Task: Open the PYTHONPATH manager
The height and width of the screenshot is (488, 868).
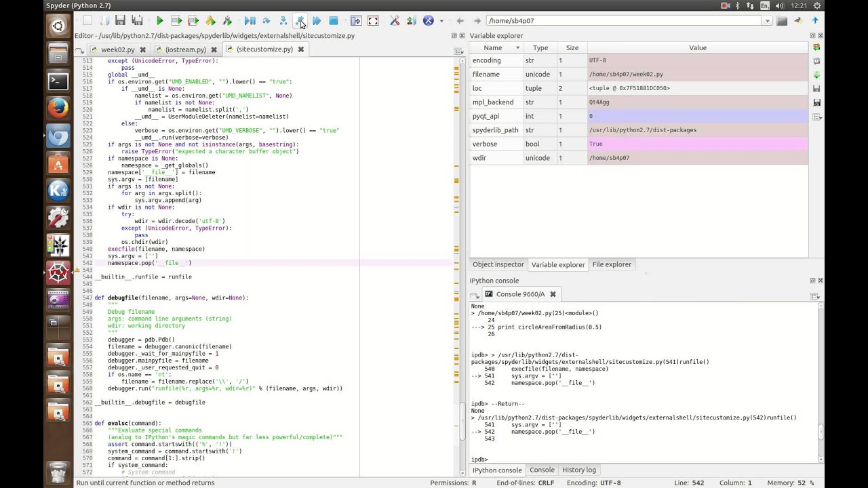Action: [412, 21]
